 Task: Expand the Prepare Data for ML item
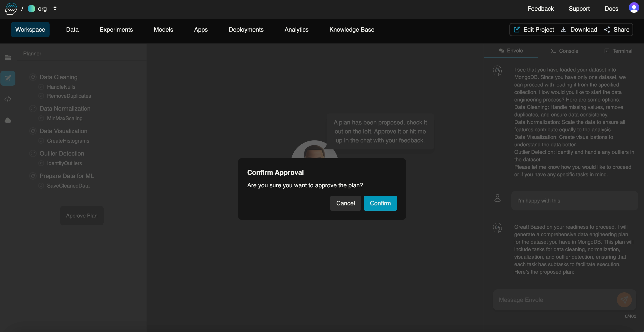click(66, 176)
